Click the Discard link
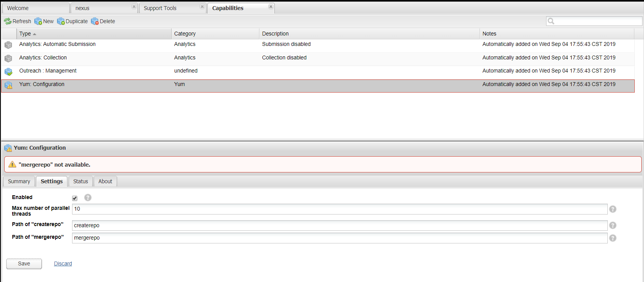The image size is (644, 282). pos(63,263)
